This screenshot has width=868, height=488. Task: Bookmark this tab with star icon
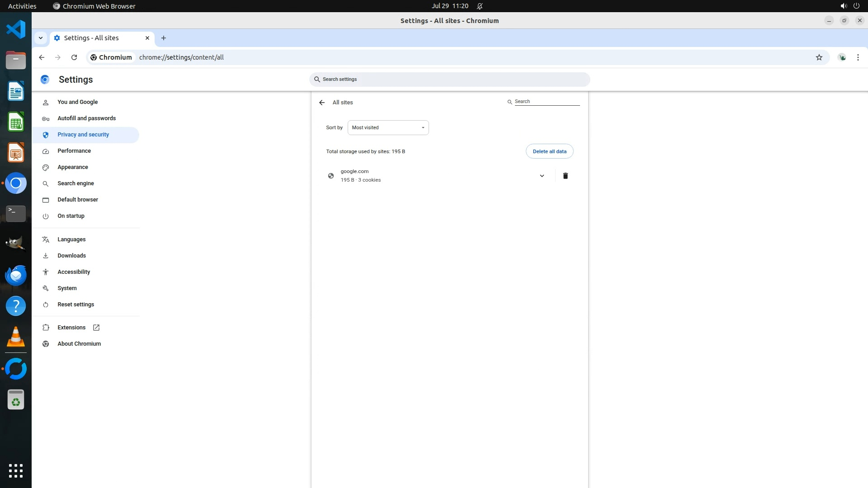(819, 57)
